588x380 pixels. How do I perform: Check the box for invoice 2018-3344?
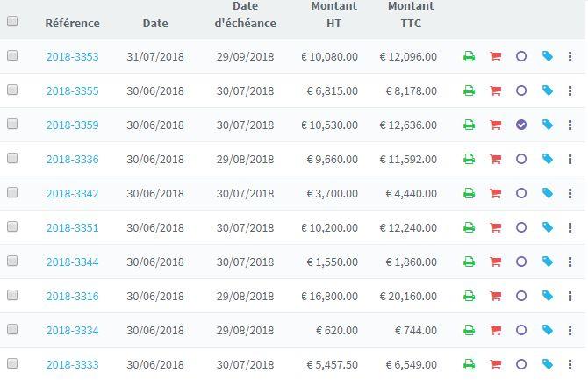click(12, 262)
